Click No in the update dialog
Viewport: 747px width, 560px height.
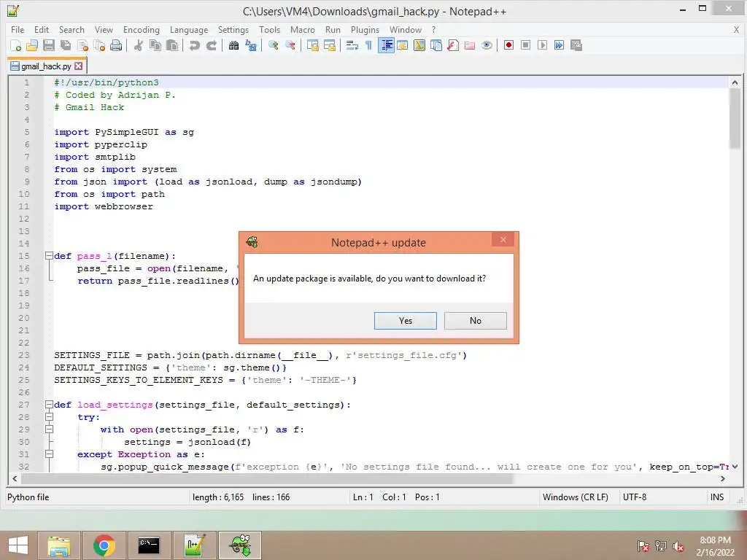476,321
